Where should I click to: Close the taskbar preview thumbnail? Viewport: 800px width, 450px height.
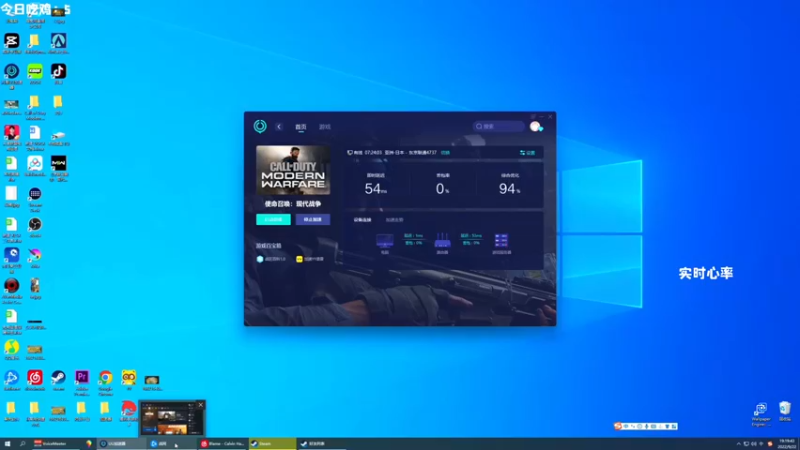click(x=201, y=405)
